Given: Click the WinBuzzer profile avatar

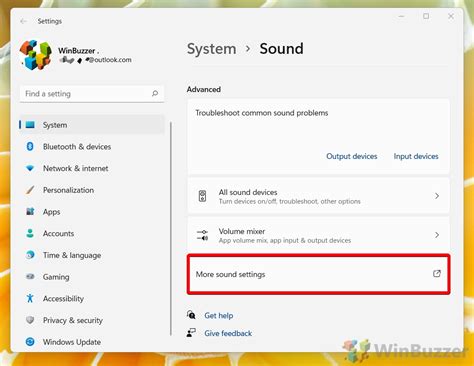Looking at the screenshot, I should point(36,55).
